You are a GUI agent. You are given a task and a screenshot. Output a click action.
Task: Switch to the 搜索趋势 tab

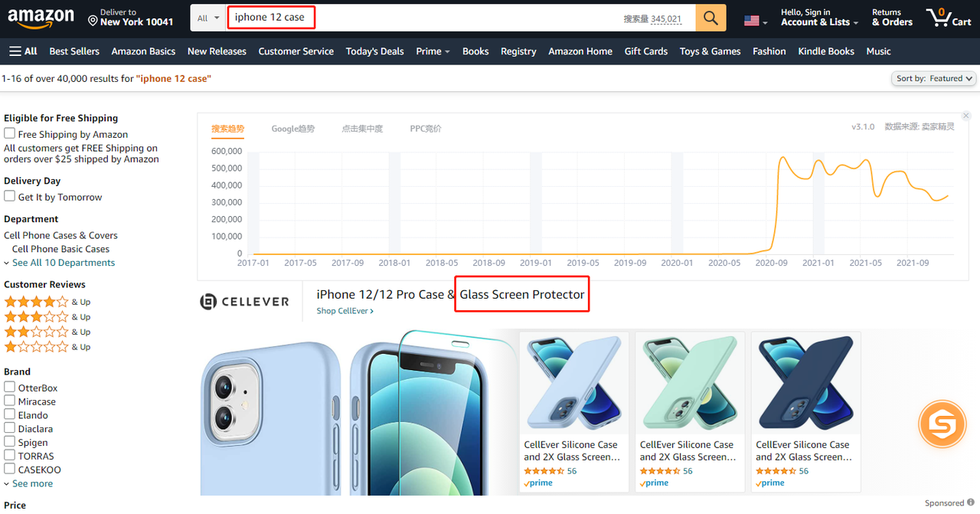tap(227, 129)
